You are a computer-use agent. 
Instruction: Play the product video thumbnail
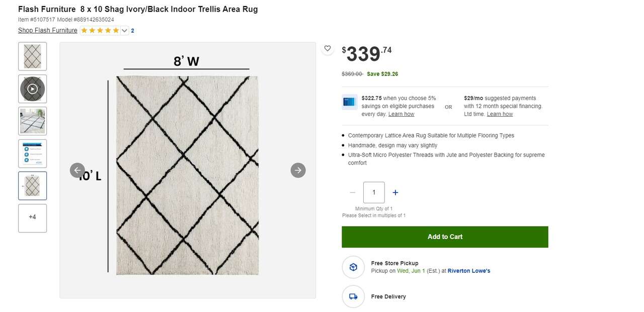[x=33, y=89]
